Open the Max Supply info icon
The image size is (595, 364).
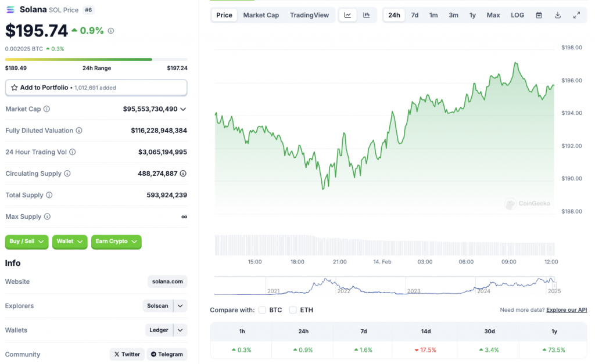click(x=47, y=217)
